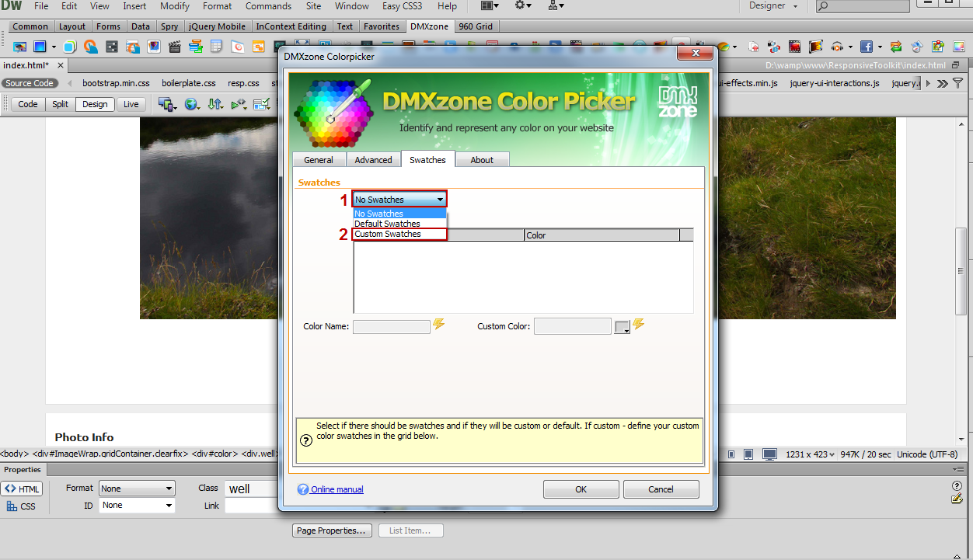Select the jQuery Mobile insert tab
Screen dimensions: 973x560
217,26
